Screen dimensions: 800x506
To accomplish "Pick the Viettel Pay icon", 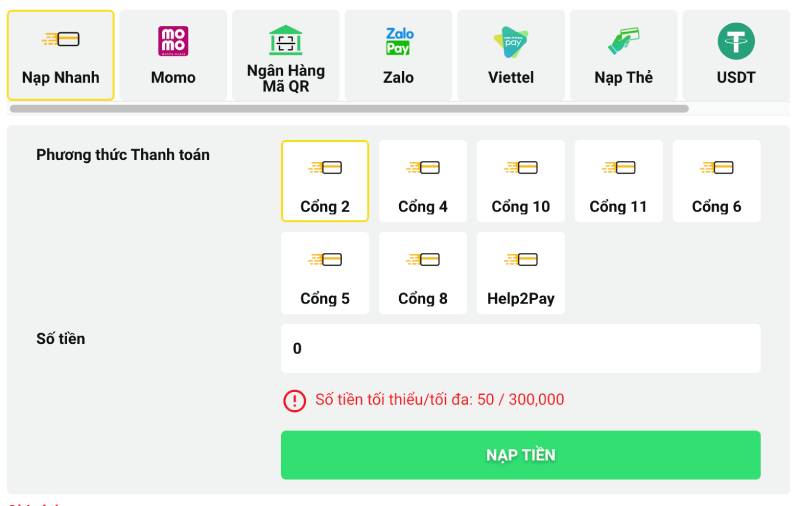I will (x=511, y=41).
